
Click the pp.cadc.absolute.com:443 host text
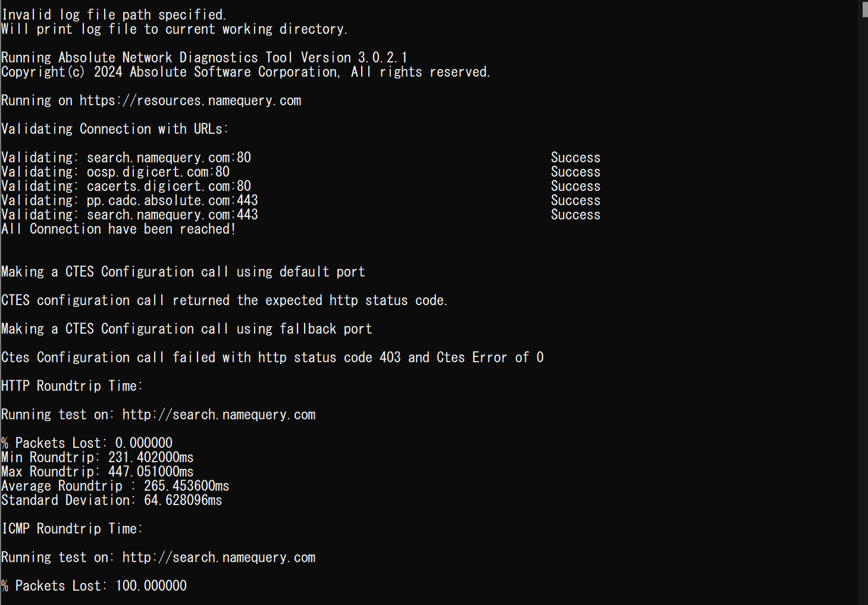[x=173, y=200]
